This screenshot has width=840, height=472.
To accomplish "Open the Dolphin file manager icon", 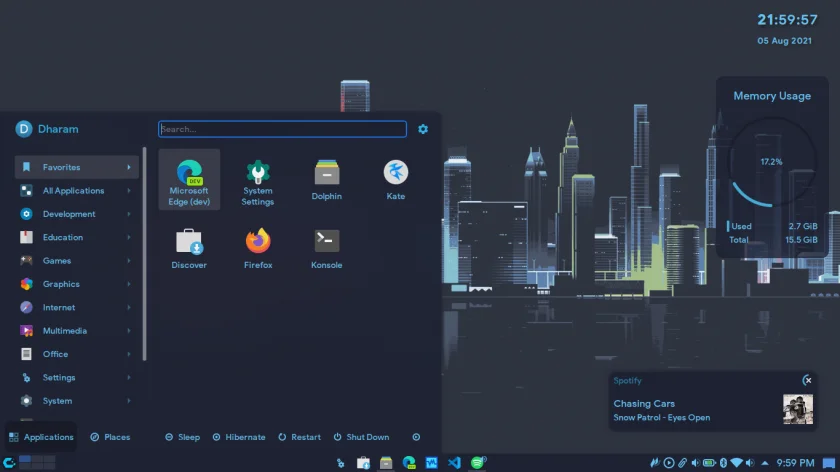I will (327, 179).
